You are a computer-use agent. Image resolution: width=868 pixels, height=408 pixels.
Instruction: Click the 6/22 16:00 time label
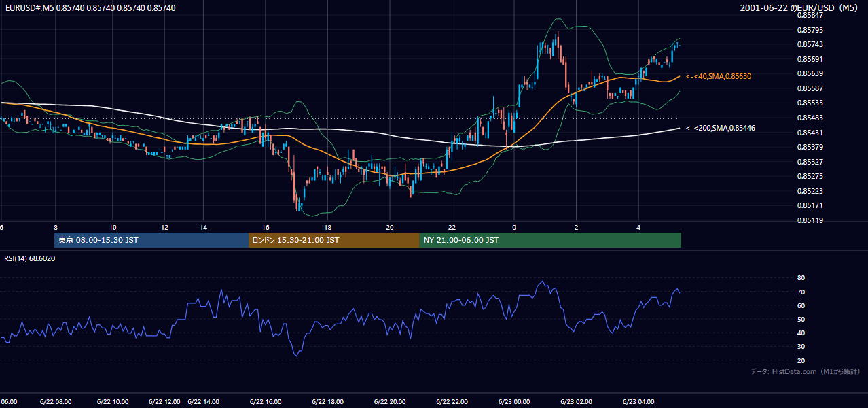tap(266, 402)
